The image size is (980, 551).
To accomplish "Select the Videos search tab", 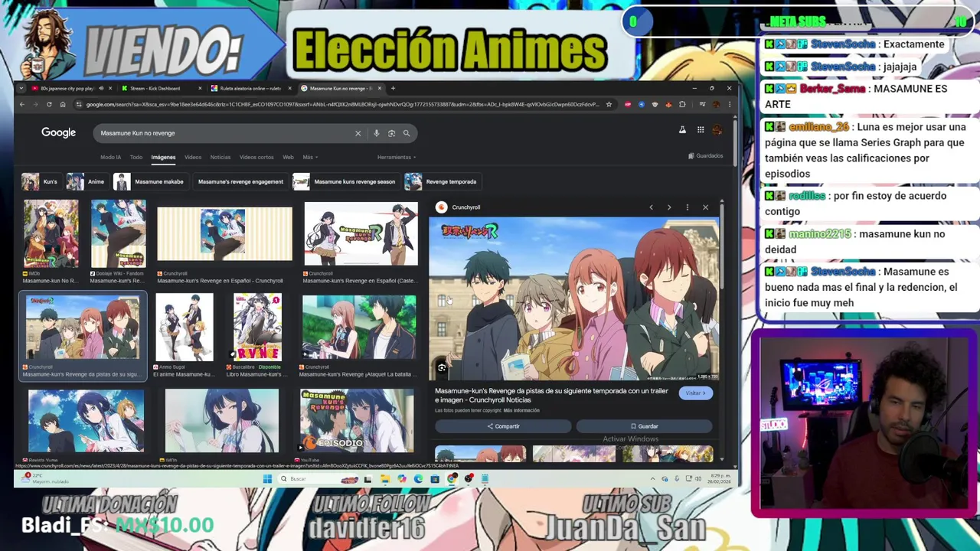I will (193, 157).
